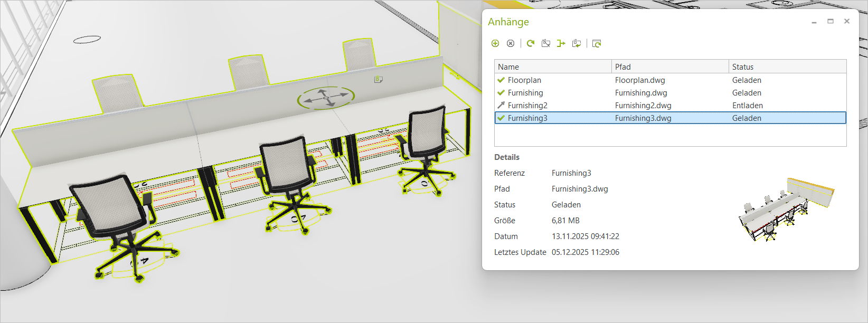The width and height of the screenshot is (868, 323).
Task: Click the green bind attachment bracket-arrow icon
Action: point(561,43)
